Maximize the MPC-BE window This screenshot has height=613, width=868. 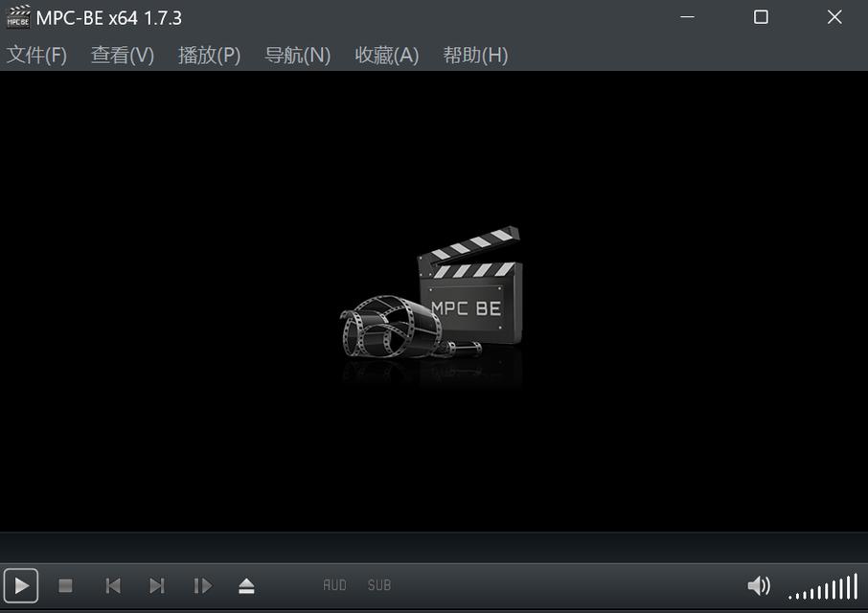(761, 17)
